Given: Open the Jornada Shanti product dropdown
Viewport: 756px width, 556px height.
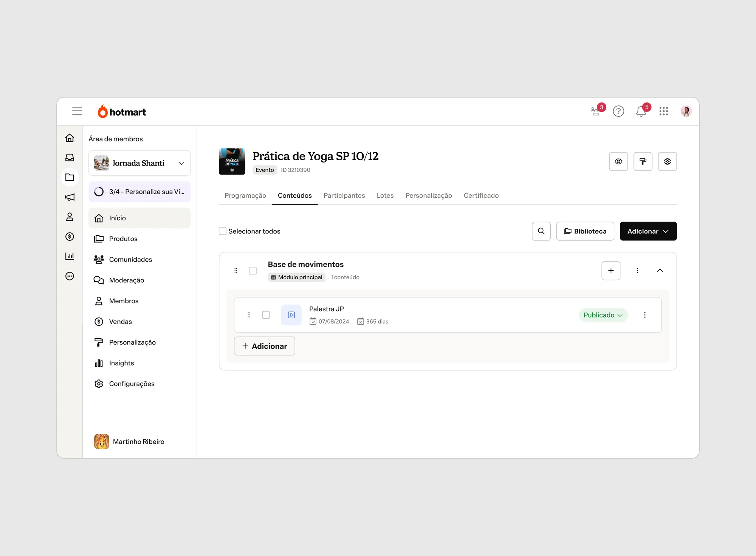Looking at the screenshot, I should 139,163.
